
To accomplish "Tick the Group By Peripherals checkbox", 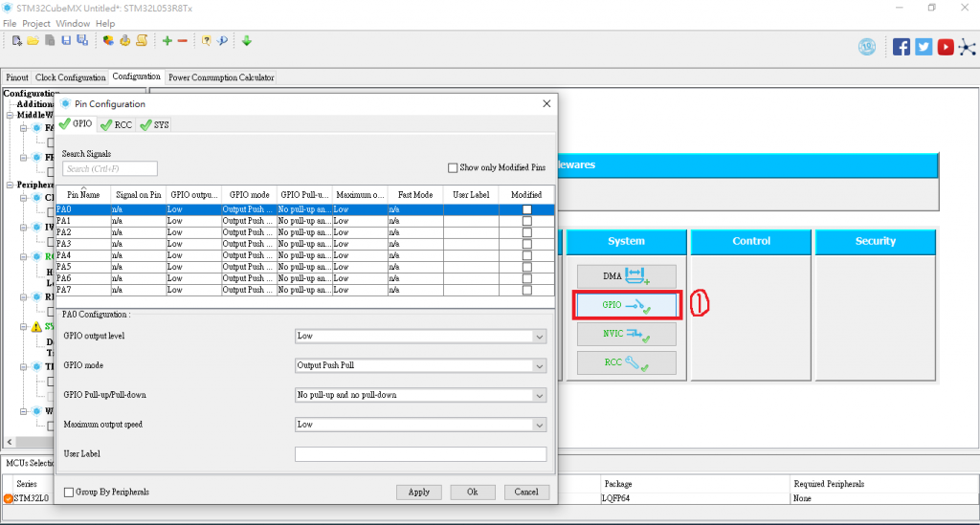I will (x=69, y=492).
